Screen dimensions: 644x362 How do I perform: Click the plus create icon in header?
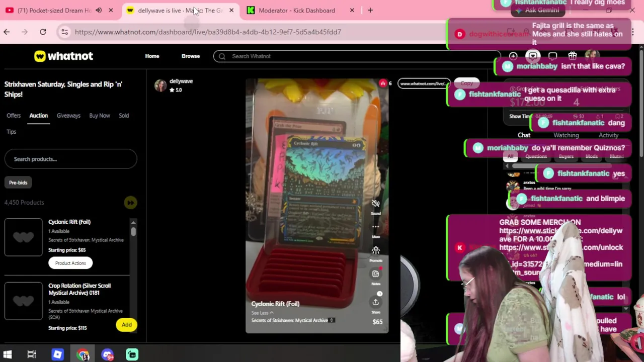tap(513, 56)
